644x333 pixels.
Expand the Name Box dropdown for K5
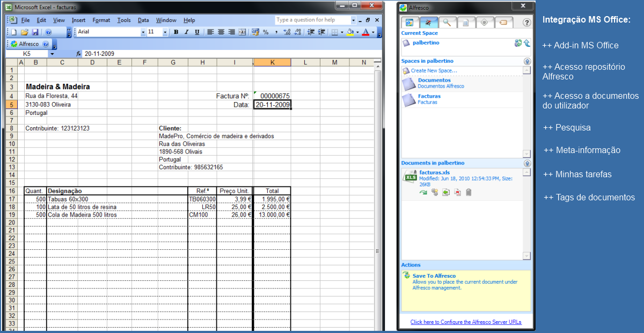(52, 54)
